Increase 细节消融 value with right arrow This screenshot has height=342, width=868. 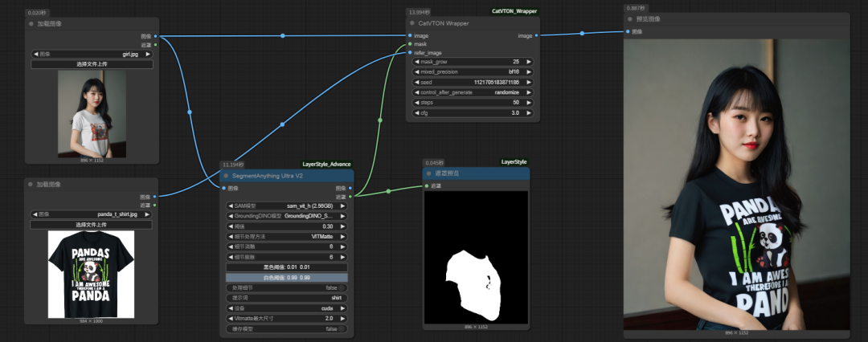point(343,246)
